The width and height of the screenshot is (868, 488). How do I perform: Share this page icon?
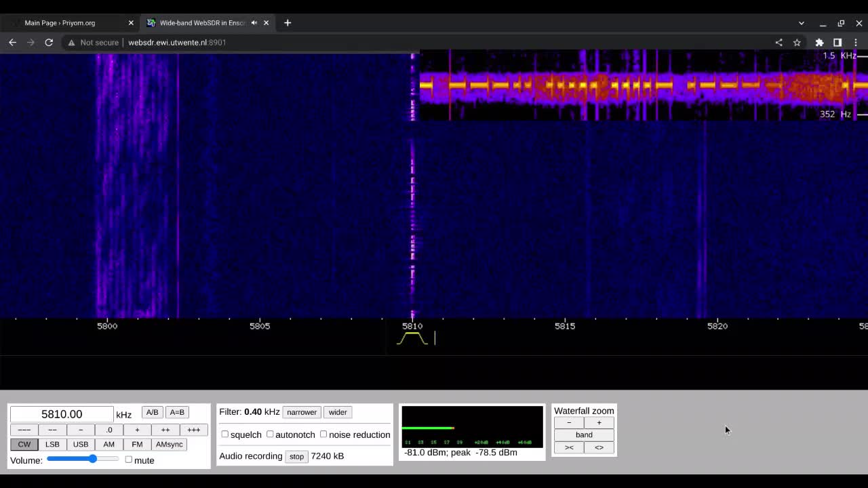click(778, 42)
